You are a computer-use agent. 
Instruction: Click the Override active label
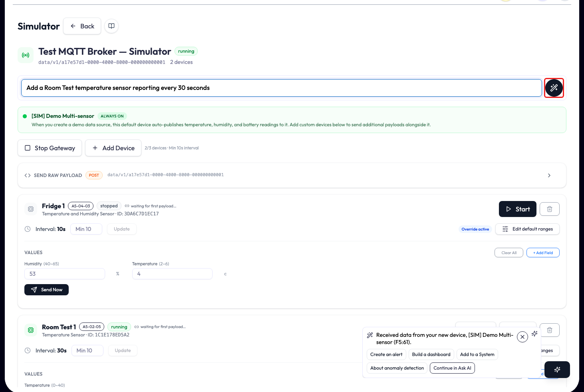[x=475, y=229]
